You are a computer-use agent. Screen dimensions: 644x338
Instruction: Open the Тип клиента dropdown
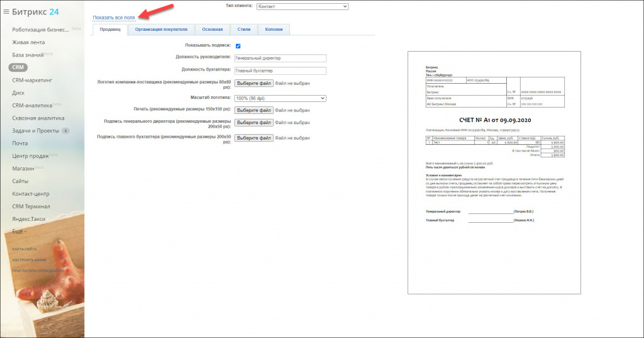point(302,6)
